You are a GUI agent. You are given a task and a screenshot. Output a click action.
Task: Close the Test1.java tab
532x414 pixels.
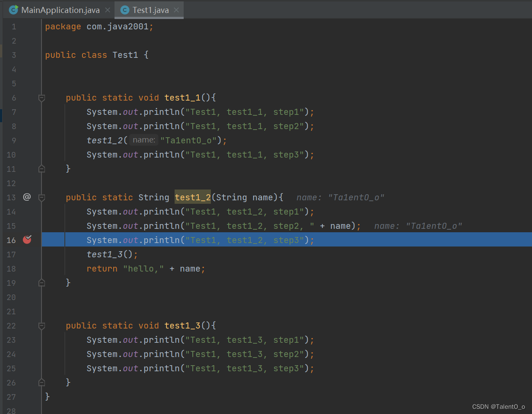point(176,10)
